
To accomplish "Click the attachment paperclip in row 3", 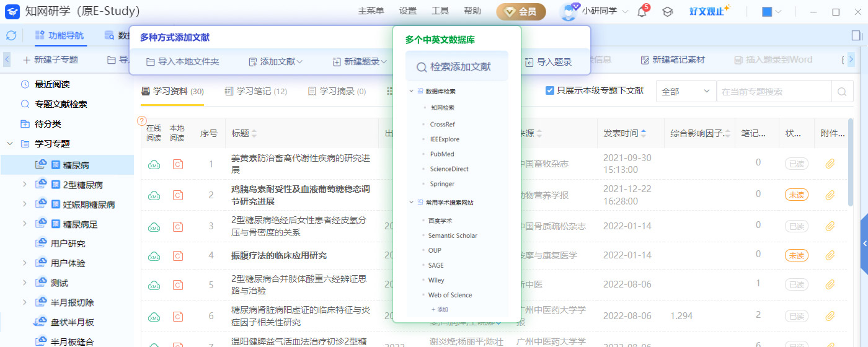I will pyautogui.click(x=830, y=226).
